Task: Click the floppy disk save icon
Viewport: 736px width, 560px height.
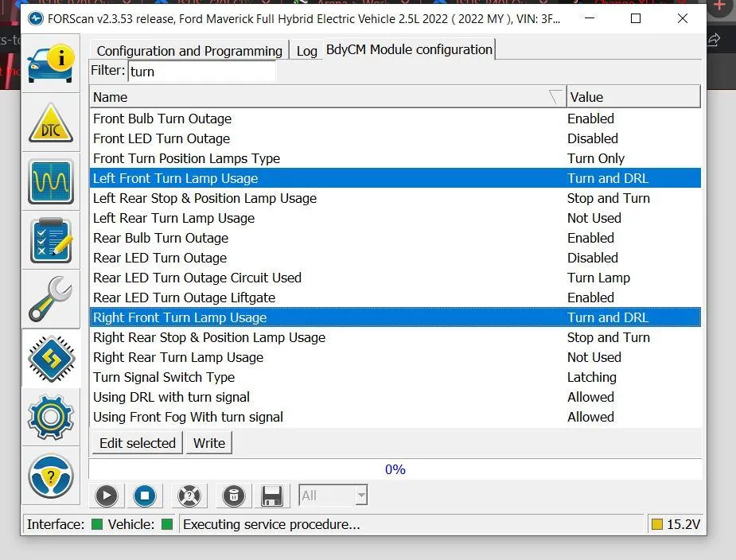Action: pyautogui.click(x=272, y=496)
